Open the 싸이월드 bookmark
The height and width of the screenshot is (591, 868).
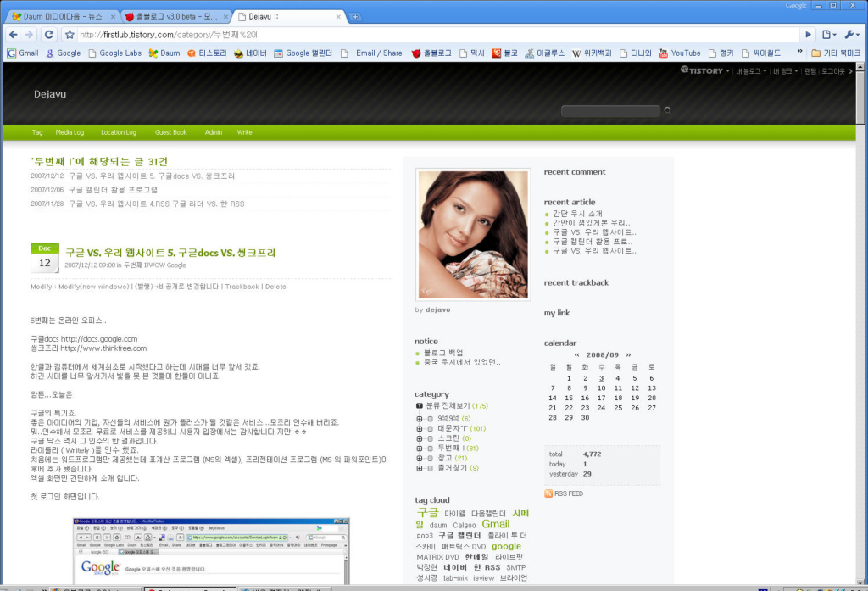click(761, 53)
